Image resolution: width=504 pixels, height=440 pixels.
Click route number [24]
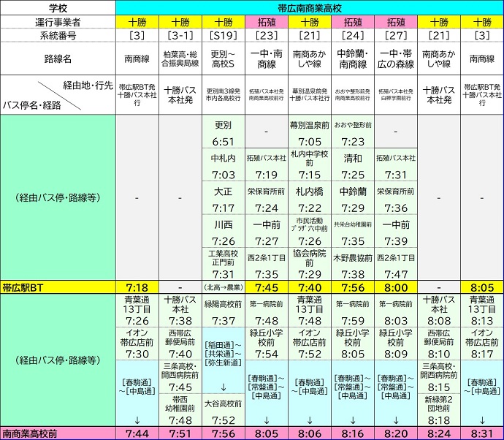353,35
